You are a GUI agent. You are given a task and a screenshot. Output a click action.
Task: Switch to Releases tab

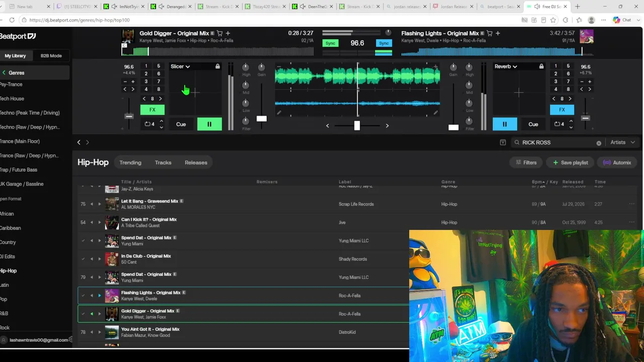[196, 162]
